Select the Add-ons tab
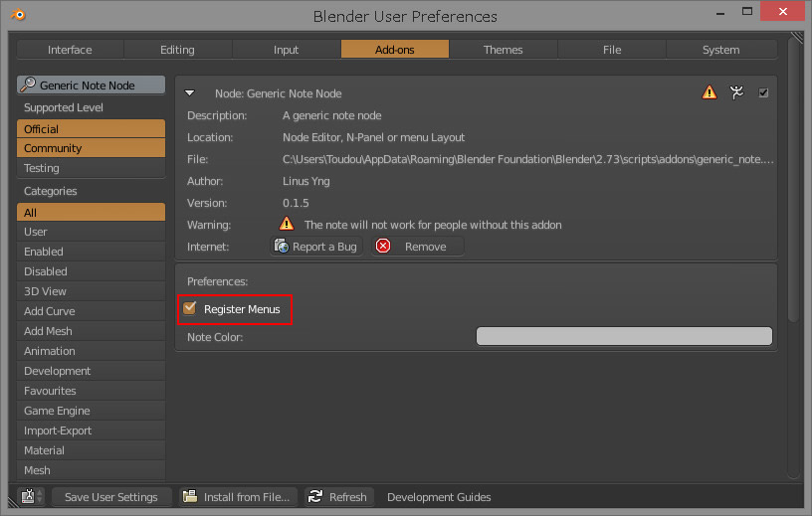812x516 pixels. click(395, 50)
